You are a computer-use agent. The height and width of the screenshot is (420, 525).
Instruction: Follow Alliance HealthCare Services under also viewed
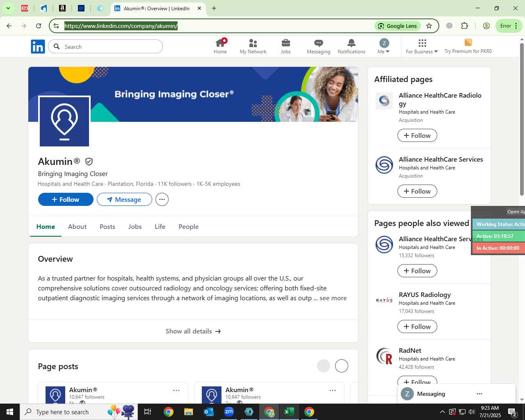417,271
